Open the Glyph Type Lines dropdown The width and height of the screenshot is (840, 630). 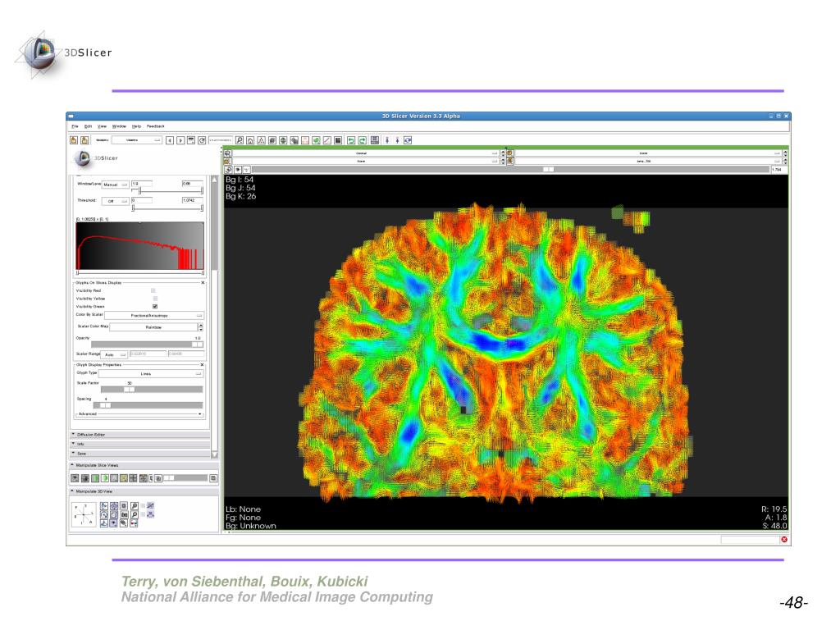(x=153, y=373)
